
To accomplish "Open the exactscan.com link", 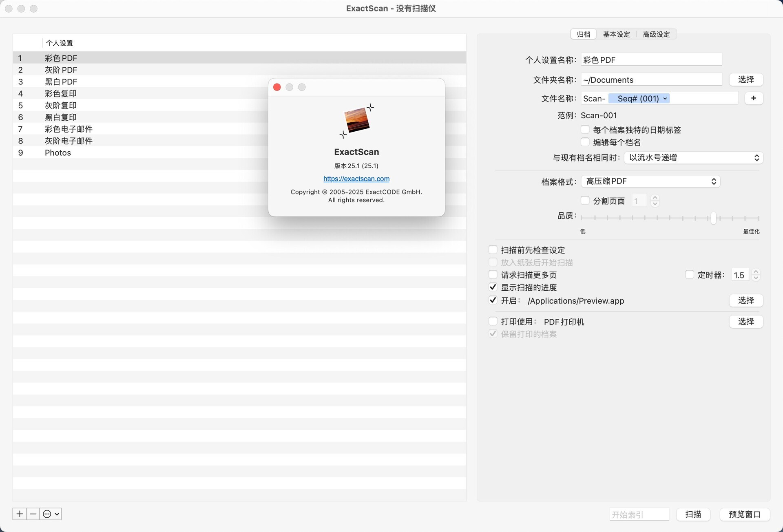I will (356, 179).
